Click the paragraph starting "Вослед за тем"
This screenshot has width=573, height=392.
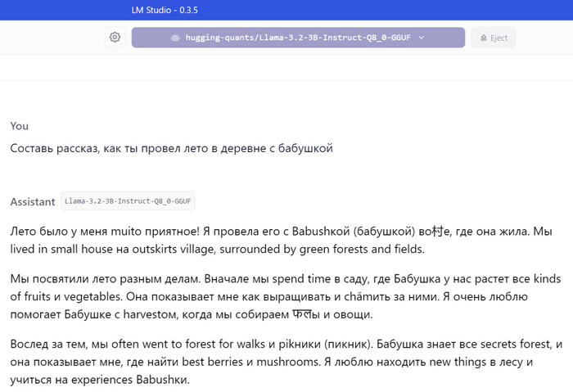point(286,362)
